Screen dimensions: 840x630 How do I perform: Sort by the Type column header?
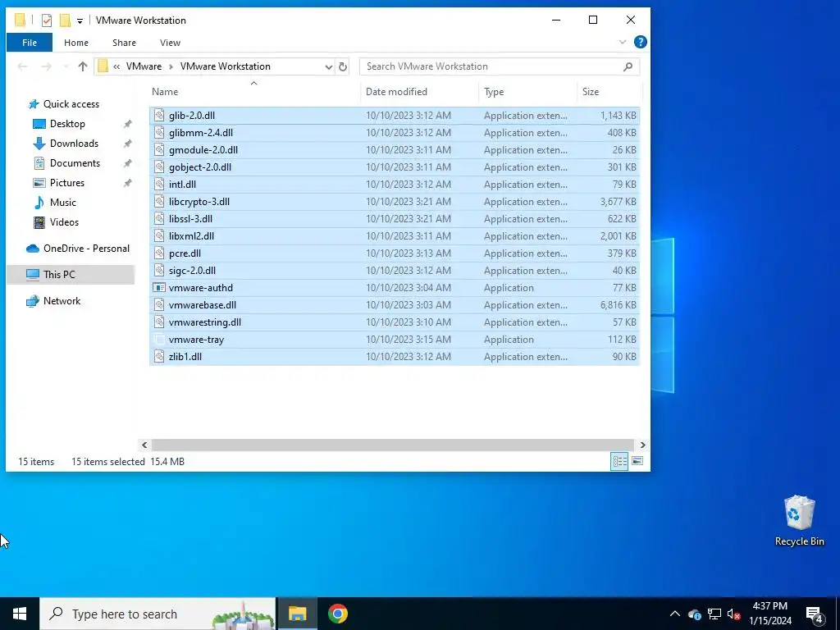528,92
